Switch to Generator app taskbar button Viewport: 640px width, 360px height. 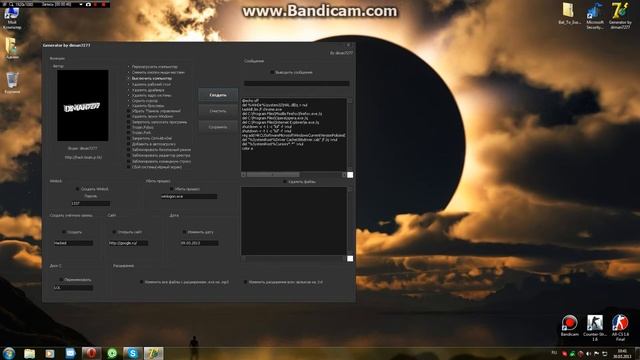tap(153, 353)
